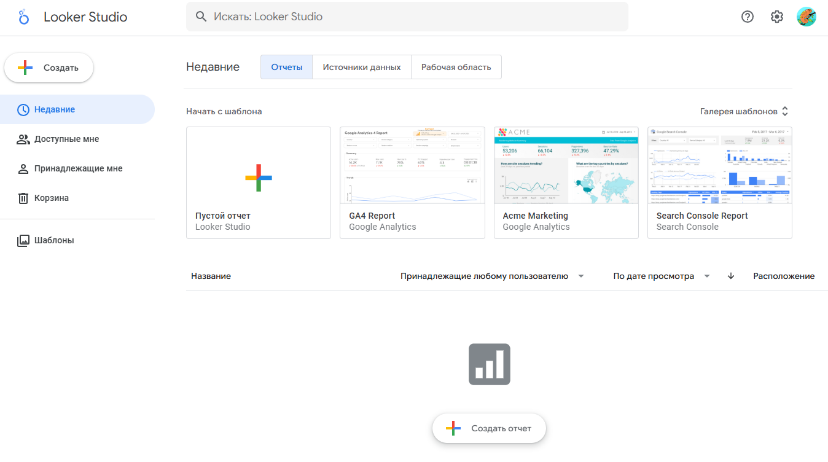The height and width of the screenshot is (462, 828).
Task: Open the Search Console Report template thumbnail
Action: tap(720, 165)
